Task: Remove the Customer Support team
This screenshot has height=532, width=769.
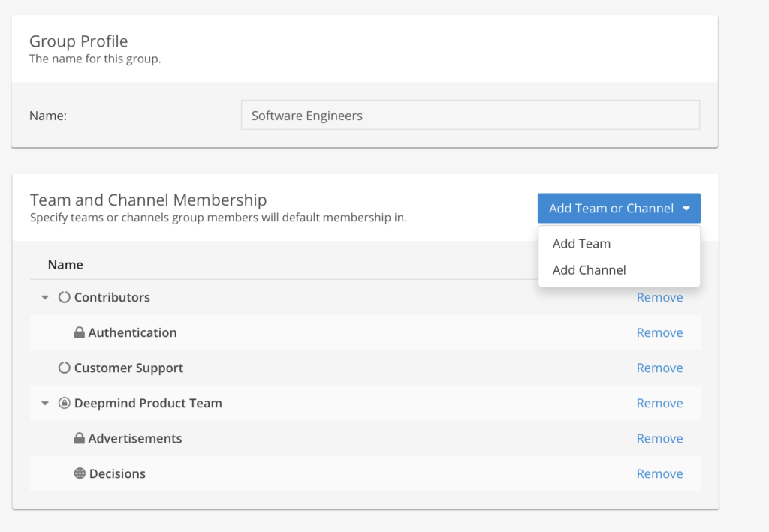Action: [659, 368]
